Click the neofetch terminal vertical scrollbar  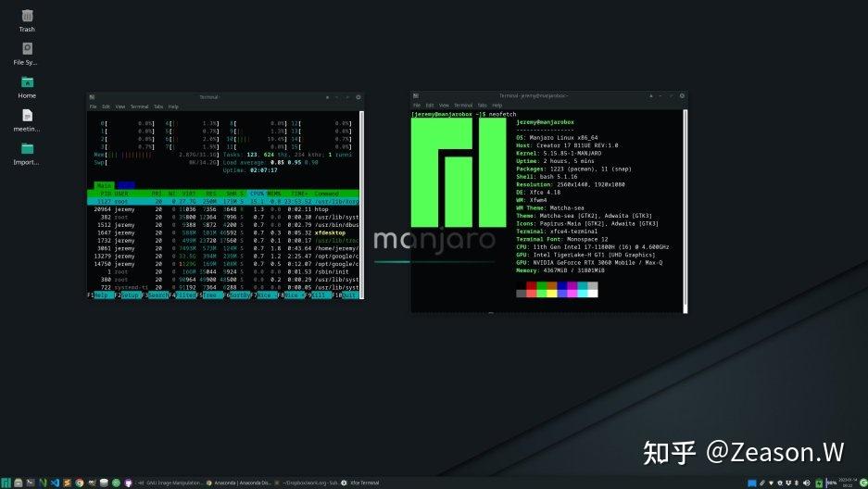pos(686,210)
